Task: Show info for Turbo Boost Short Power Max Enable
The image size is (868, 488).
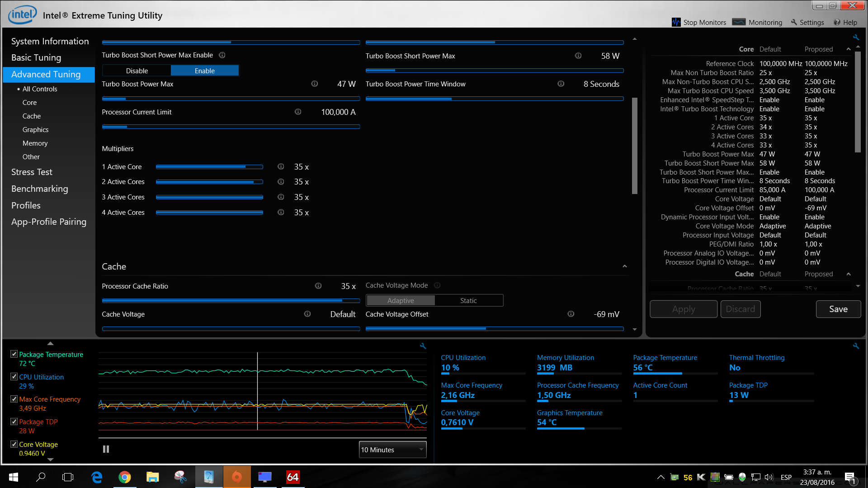Action: pyautogui.click(x=222, y=55)
